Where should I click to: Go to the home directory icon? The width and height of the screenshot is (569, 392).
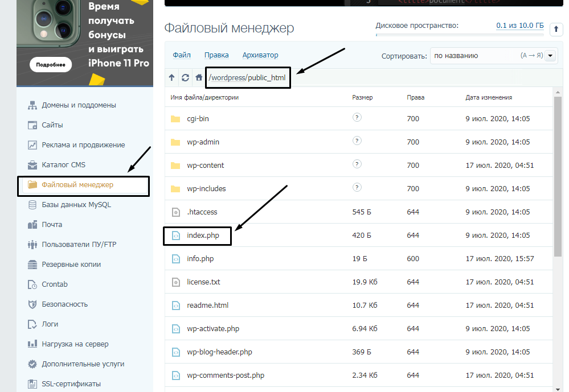pyautogui.click(x=199, y=77)
